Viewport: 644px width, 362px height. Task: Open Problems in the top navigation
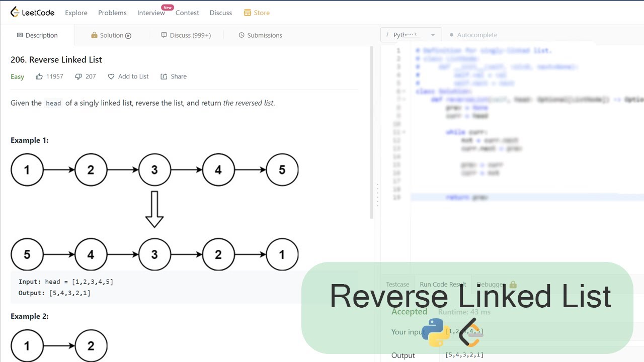tap(112, 13)
